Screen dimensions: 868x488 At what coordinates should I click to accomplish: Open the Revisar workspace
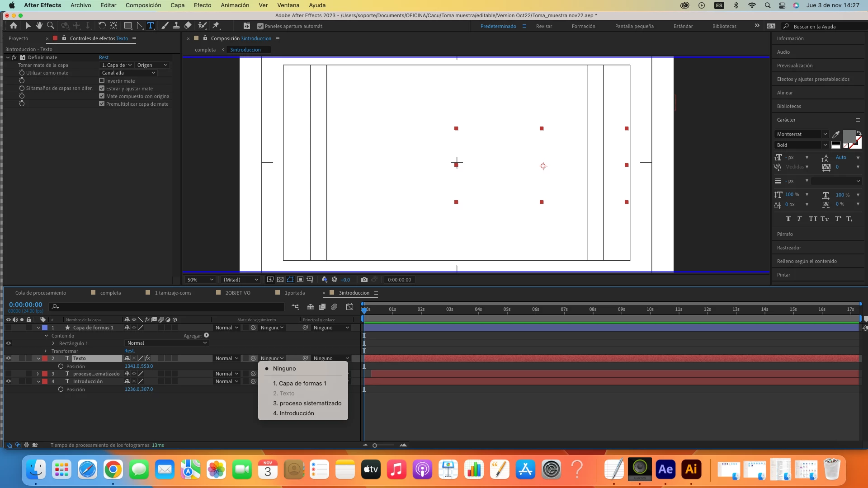pos(544,26)
